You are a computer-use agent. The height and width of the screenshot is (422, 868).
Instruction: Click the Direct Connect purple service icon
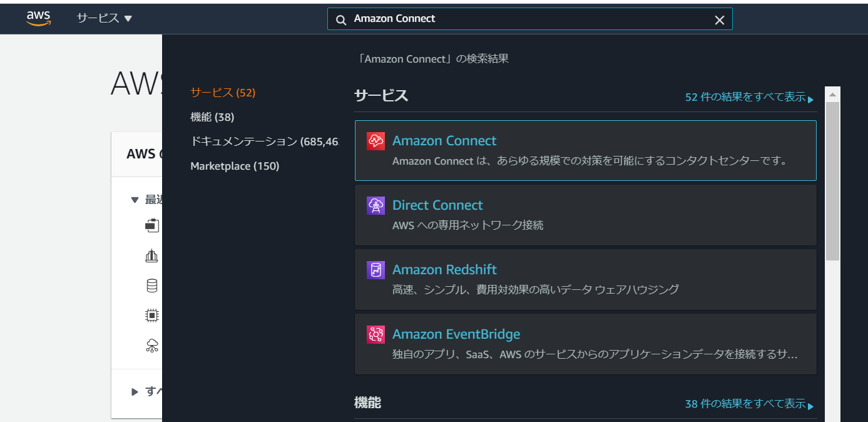[375, 205]
